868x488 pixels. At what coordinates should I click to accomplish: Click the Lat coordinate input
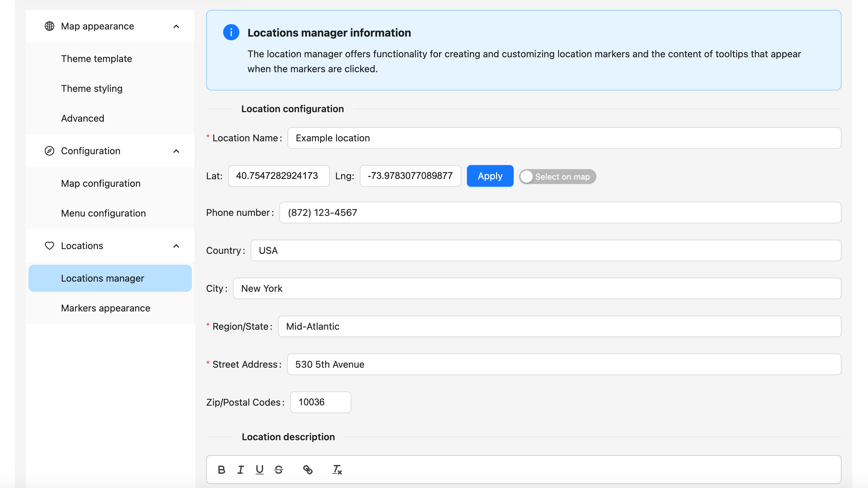coord(279,176)
